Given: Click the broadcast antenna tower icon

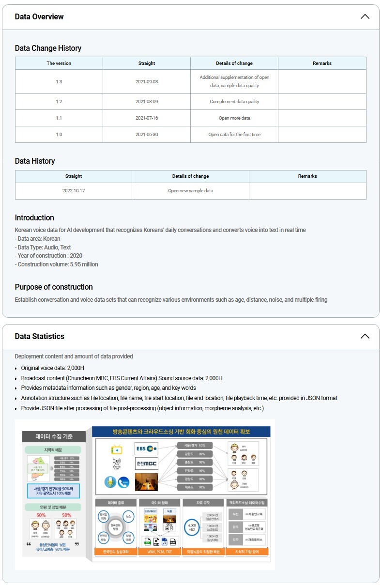Looking at the screenshot, I should pyautogui.click(x=117, y=464).
